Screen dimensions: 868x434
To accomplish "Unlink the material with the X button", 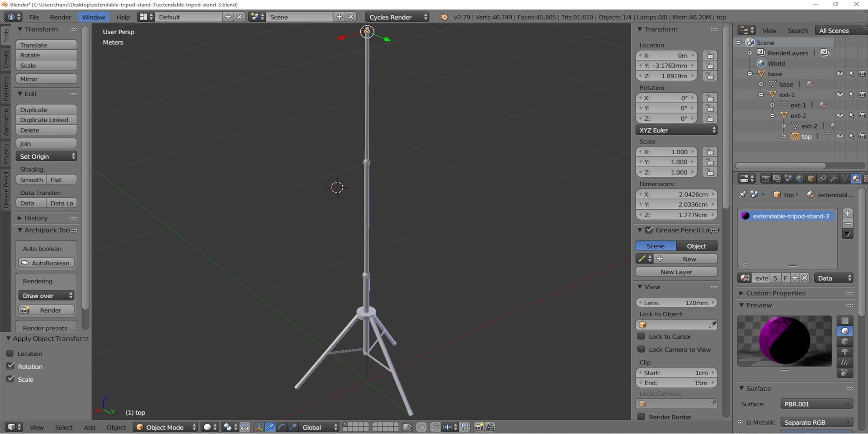I will pos(805,278).
